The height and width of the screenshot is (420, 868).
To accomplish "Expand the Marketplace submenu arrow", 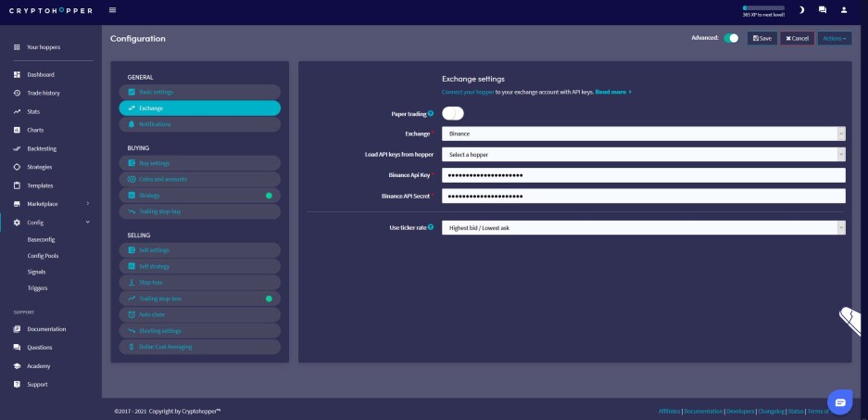I will tap(87, 204).
